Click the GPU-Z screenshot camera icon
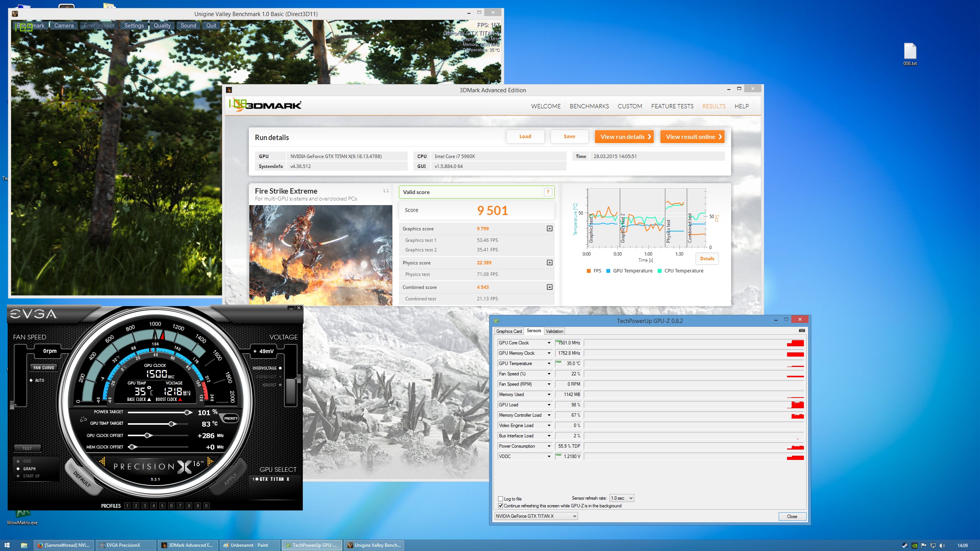Viewport: 980px width, 551px height. (x=802, y=331)
